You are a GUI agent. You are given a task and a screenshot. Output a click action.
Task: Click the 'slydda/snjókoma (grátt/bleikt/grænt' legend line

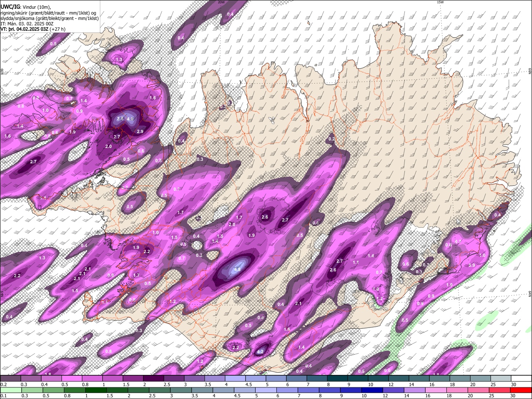(x=49, y=18)
